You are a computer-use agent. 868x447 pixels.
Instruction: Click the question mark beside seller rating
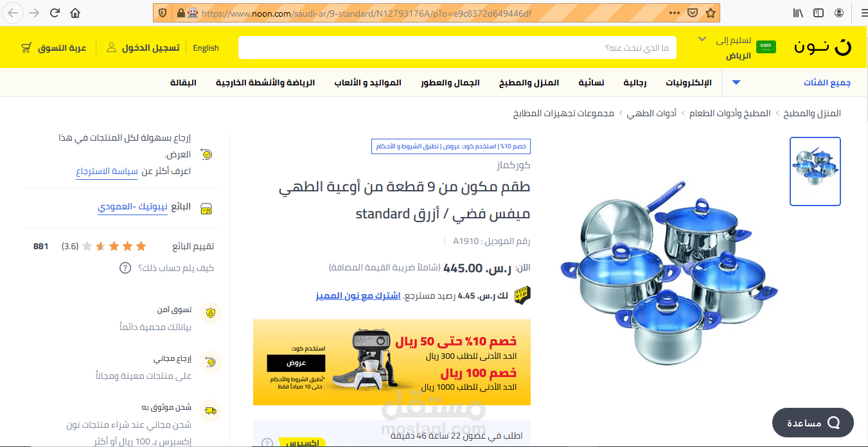click(x=124, y=268)
